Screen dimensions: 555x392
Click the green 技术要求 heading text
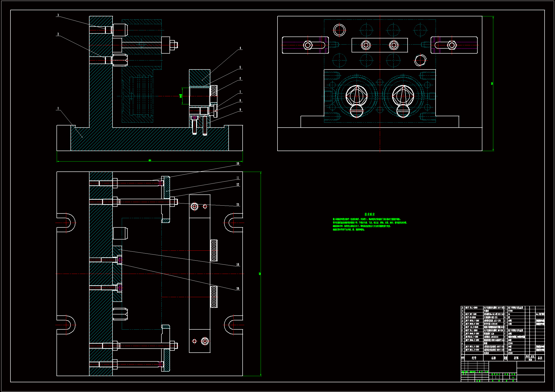[369, 214]
